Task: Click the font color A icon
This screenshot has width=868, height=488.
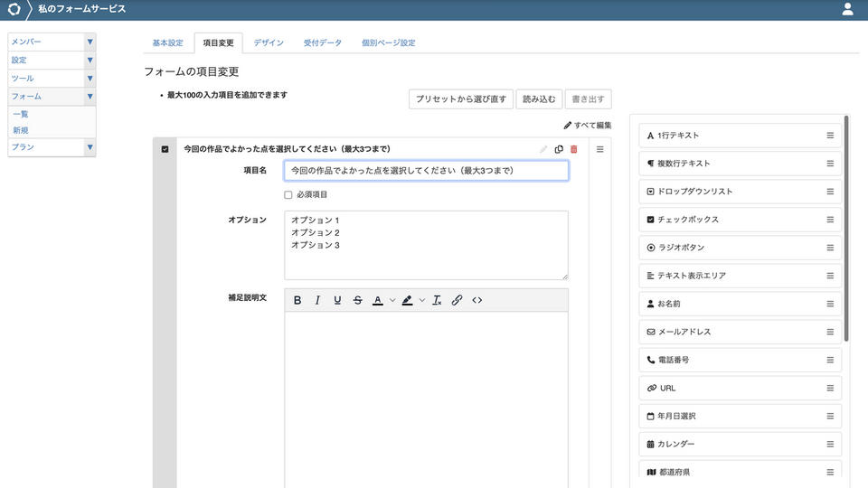Action: click(378, 300)
